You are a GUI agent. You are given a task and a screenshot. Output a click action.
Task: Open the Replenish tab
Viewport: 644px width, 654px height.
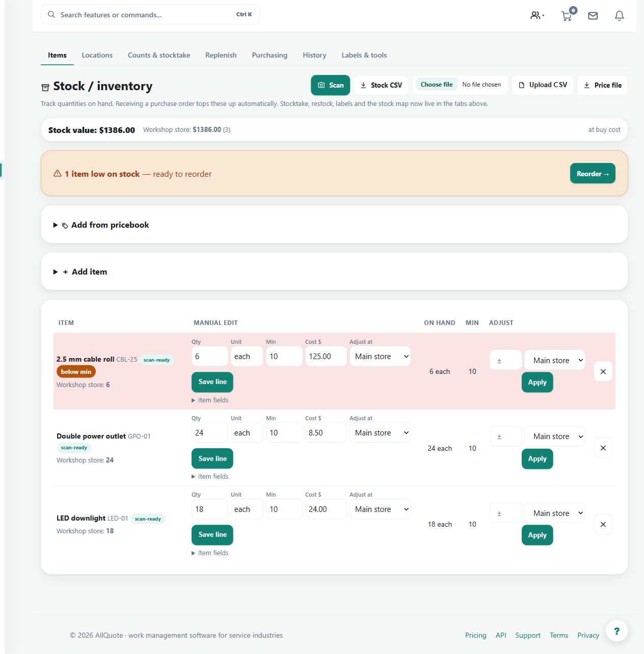pos(221,55)
